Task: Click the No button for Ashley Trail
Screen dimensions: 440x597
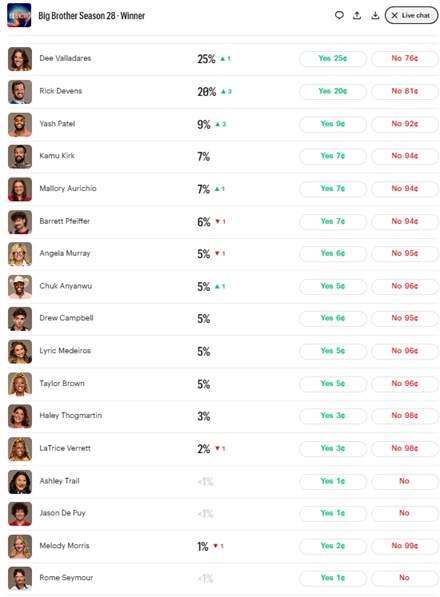Action: [x=405, y=481]
